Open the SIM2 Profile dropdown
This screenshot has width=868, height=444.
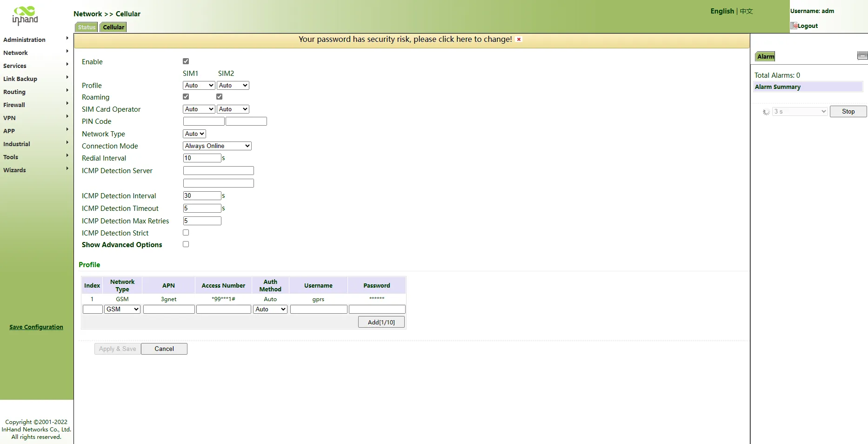[233, 85]
